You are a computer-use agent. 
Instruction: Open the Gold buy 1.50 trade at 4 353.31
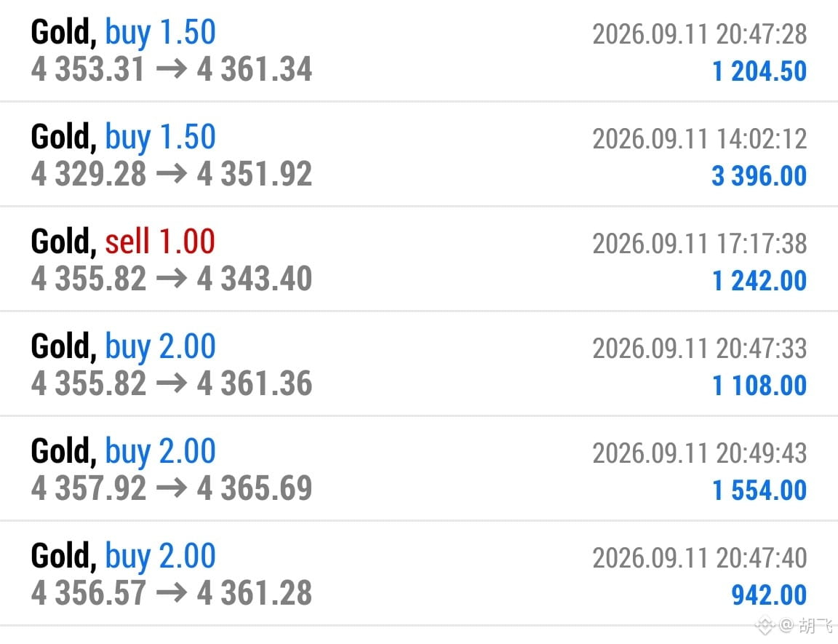419,50
